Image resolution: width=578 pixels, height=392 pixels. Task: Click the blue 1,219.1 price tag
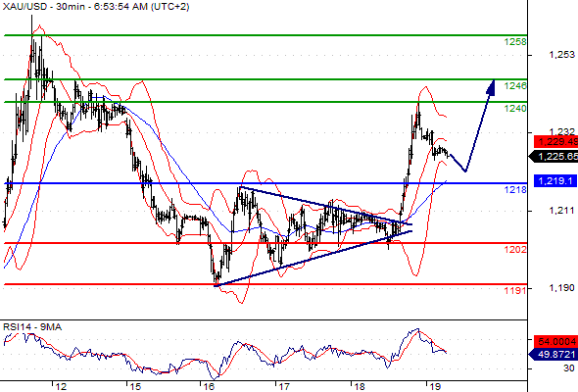[555, 181]
